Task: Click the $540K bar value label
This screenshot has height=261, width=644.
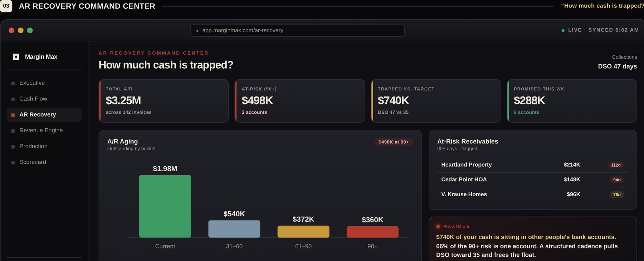Action: 234,214
